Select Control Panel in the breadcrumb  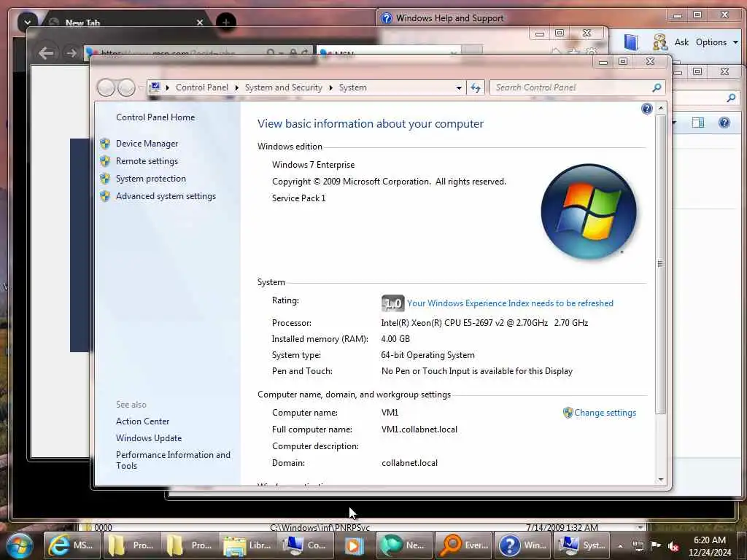[x=201, y=87]
